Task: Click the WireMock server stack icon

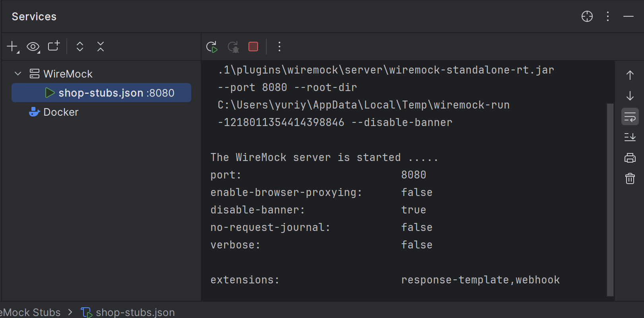Action: click(35, 74)
